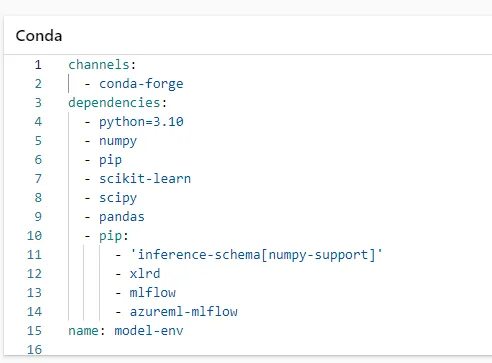Click line number 1 in the gutter
Viewport: 492px width, 363px height.
(x=38, y=65)
